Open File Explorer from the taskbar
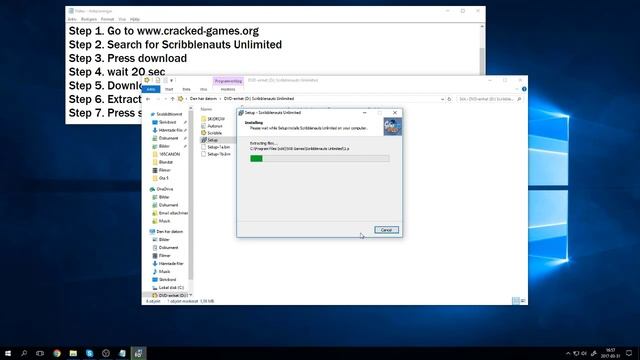This screenshot has height=360, width=640. [73, 353]
